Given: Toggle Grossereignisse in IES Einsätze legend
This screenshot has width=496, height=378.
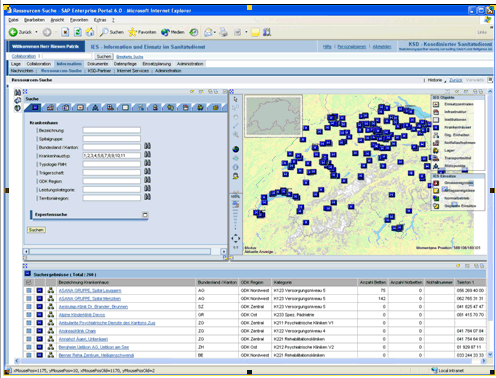Looking at the screenshot, I should [436, 183].
